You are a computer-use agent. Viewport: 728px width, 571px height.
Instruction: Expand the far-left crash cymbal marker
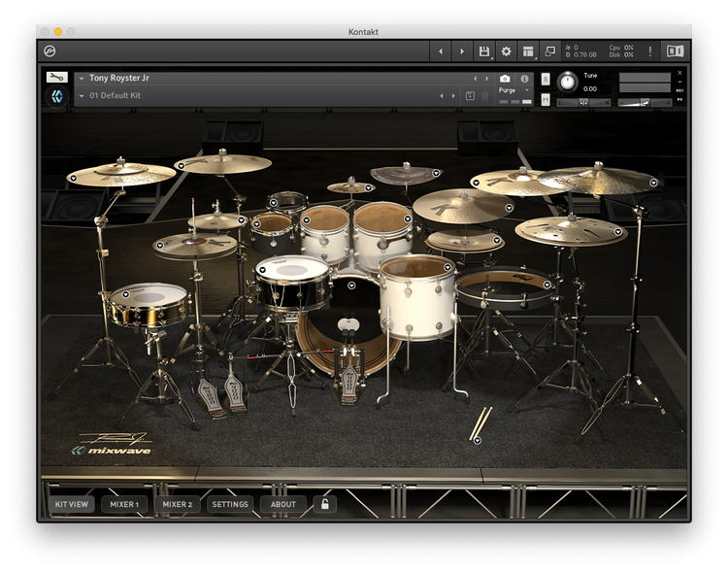coord(74,178)
